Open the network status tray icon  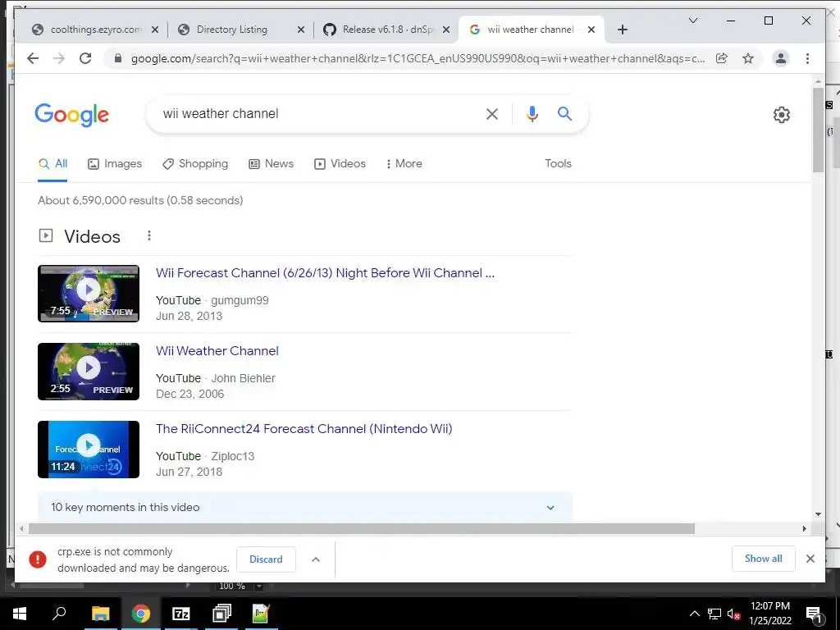[714, 614]
